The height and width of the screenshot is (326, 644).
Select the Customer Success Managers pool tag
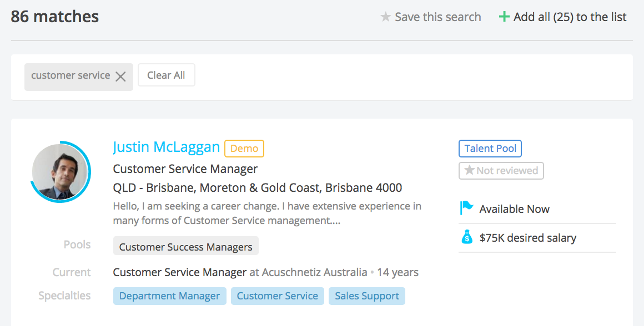pos(185,247)
